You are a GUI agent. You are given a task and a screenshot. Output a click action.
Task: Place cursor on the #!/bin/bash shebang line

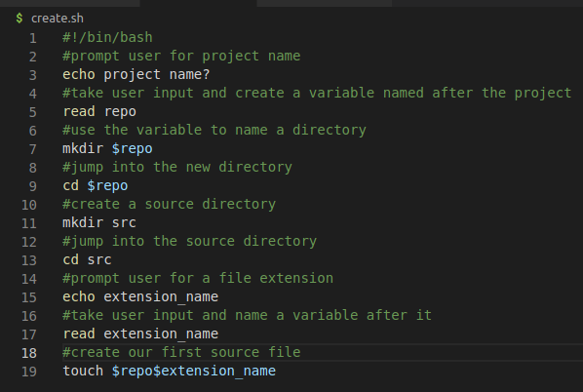107,38
